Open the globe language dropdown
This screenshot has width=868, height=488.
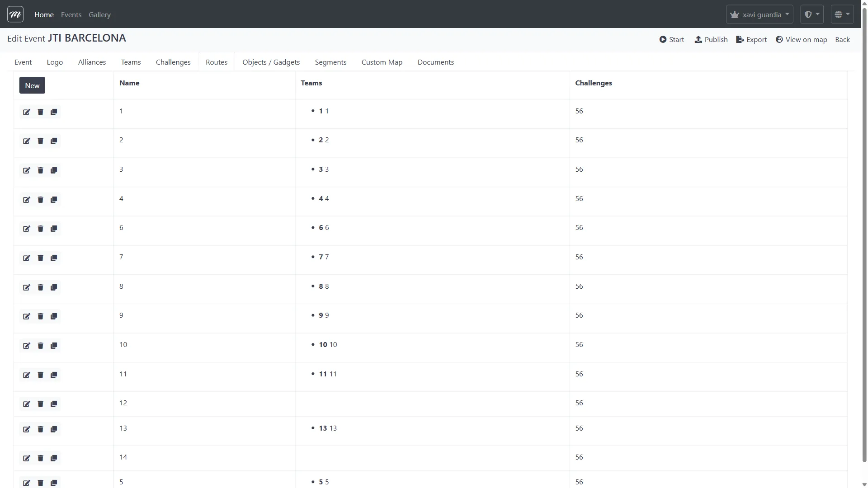pyautogui.click(x=842, y=14)
